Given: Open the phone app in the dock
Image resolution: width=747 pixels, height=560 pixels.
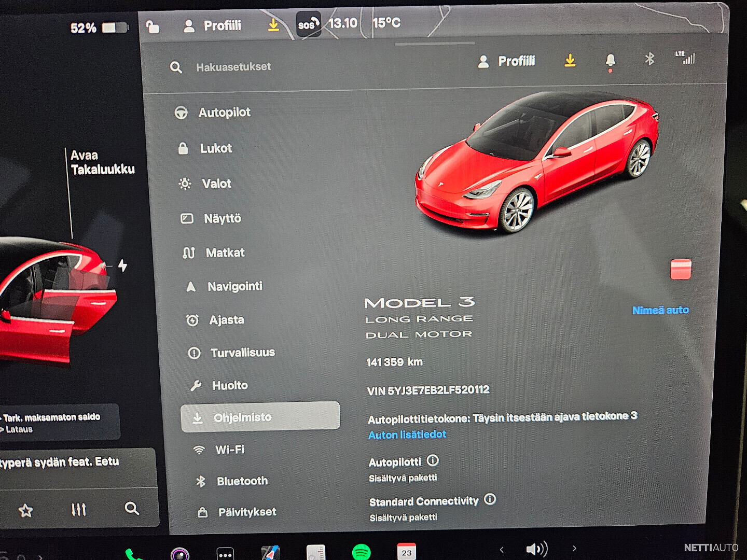Looking at the screenshot, I should pyautogui.click(x=133, y=554).
